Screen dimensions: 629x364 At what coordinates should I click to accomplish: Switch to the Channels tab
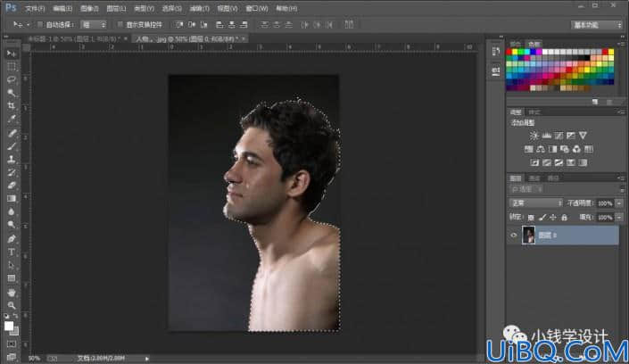(534, 178)
